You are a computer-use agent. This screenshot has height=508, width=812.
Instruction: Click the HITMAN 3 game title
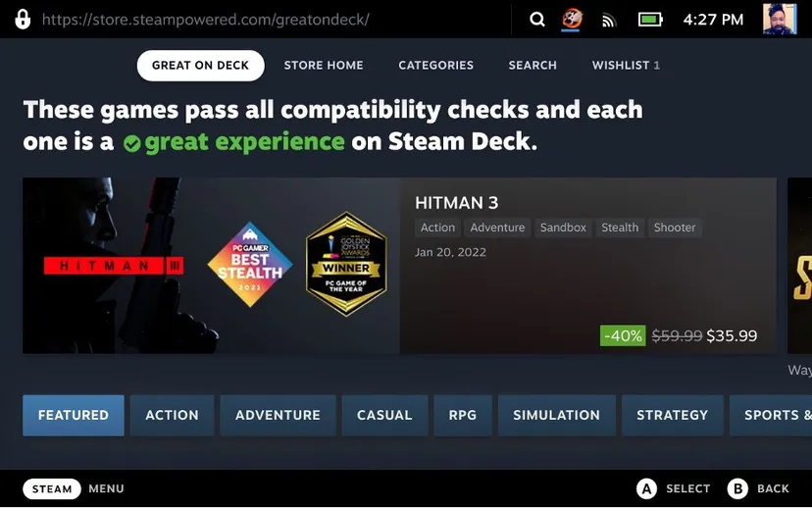456,203
